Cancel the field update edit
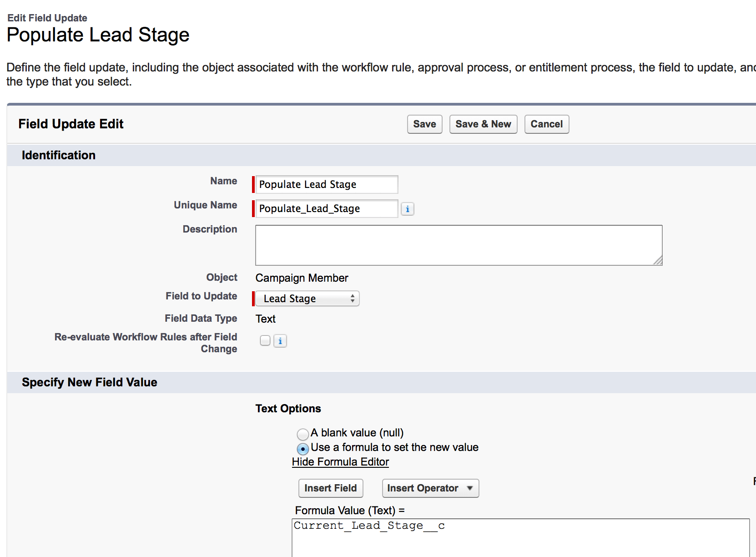Image resolution: width=756 pixels, height=557 pixels. pos(546,124)
